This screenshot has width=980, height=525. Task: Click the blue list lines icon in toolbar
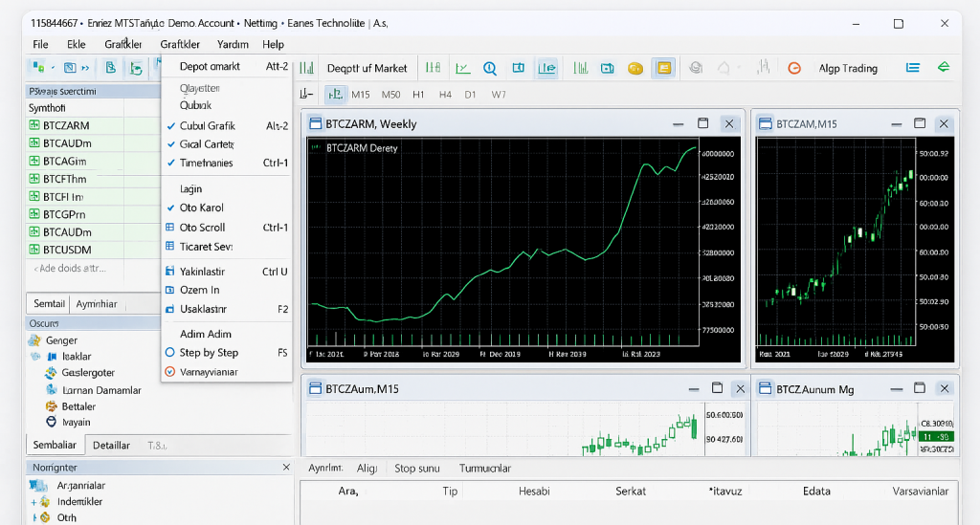point(913,68)
